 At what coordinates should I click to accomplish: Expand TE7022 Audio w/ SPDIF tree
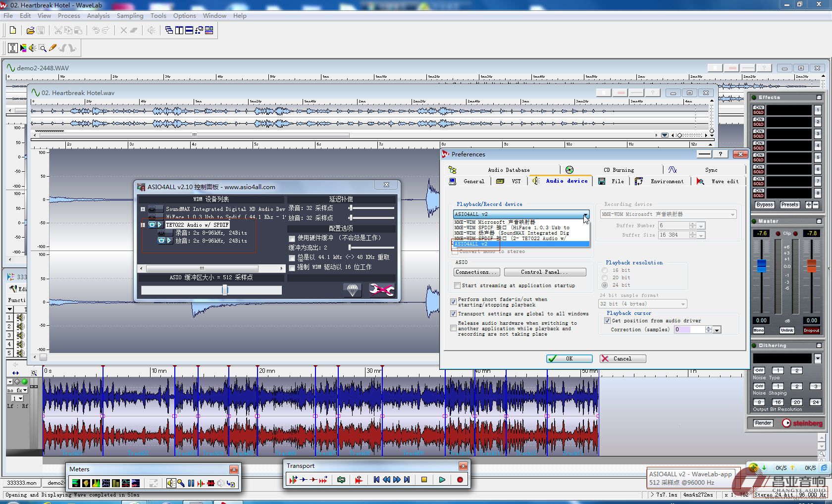(x=143, y=225)
